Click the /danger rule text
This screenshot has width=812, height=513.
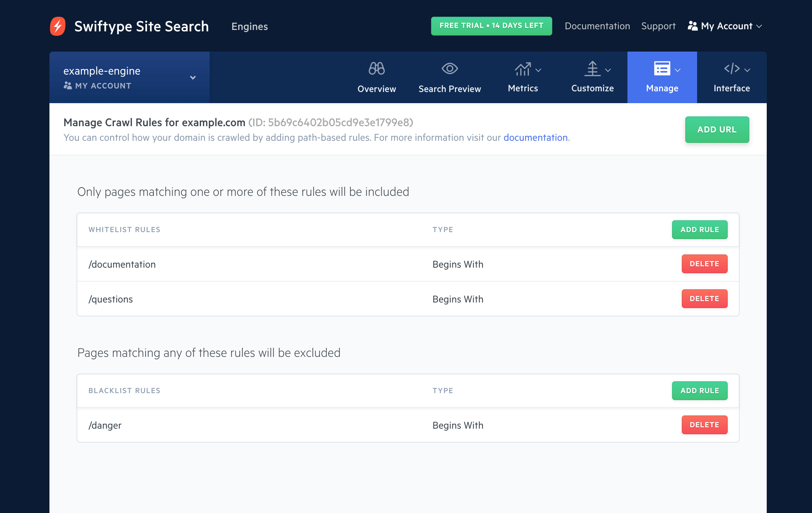pyautogui.click(x=105, y=426)
